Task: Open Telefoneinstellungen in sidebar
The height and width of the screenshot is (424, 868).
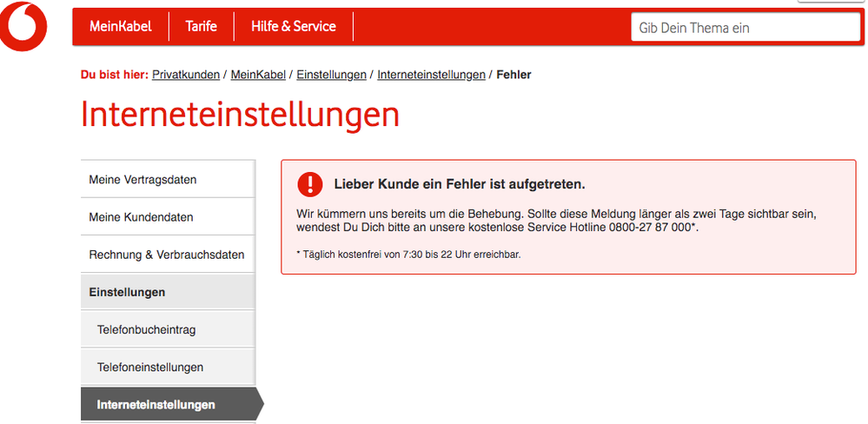Action: click(x=168, y=367)
